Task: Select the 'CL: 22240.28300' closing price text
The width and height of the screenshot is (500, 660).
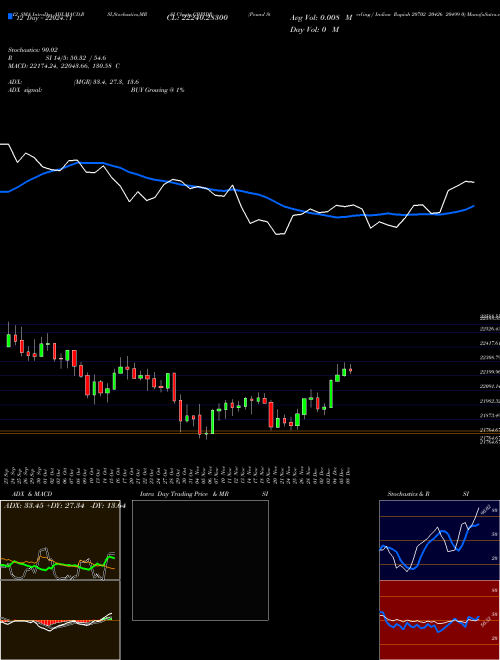Action: point(197,18)
